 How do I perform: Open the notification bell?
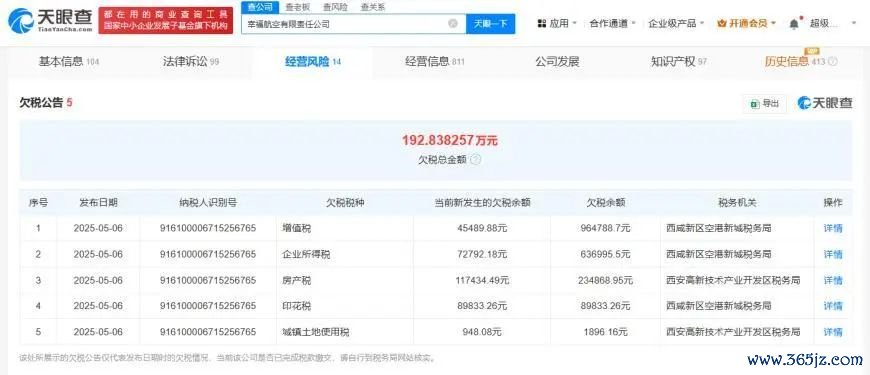coord(795,23)
